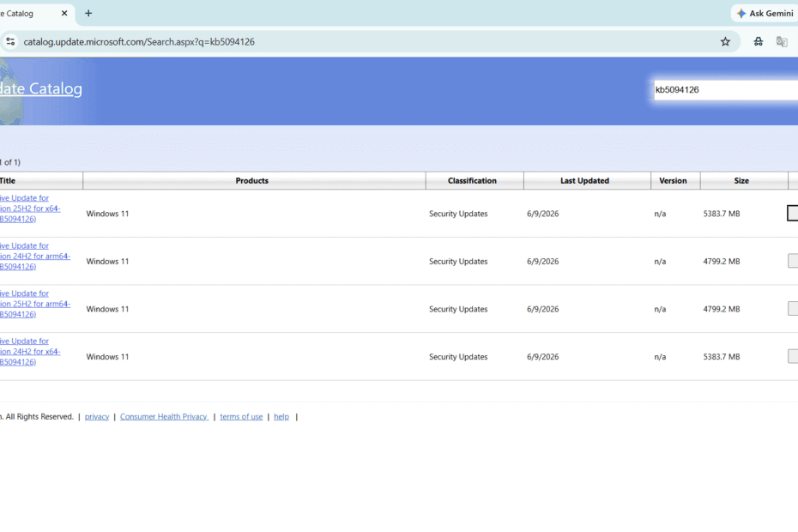
Task: Open the help footer link
Action: point(281,416)
